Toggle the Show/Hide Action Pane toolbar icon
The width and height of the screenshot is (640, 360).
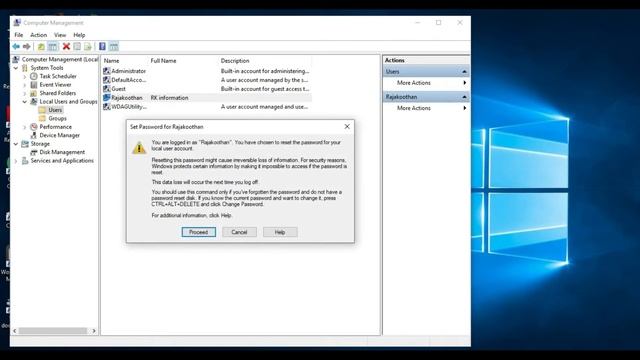tap(114, 47)
